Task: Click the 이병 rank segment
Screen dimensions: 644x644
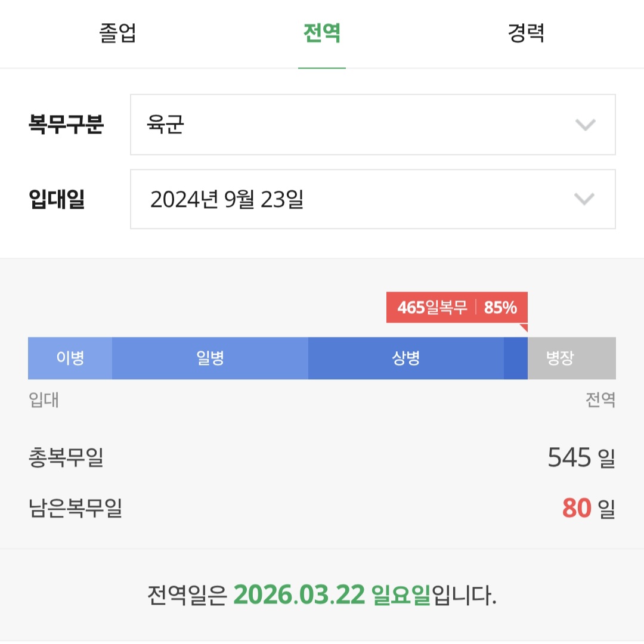Action: click(70, 358)
